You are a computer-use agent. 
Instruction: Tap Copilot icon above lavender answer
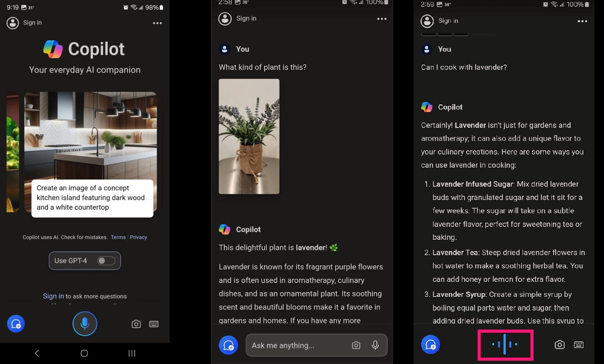[224, 229]
